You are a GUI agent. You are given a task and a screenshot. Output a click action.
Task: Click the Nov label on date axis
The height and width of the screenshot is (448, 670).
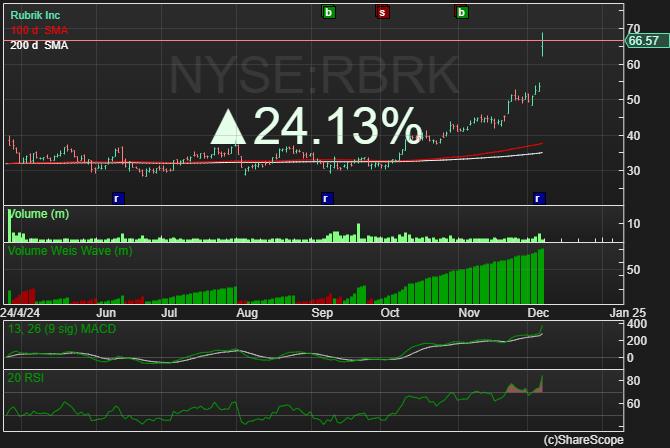(x=469, y=313)
